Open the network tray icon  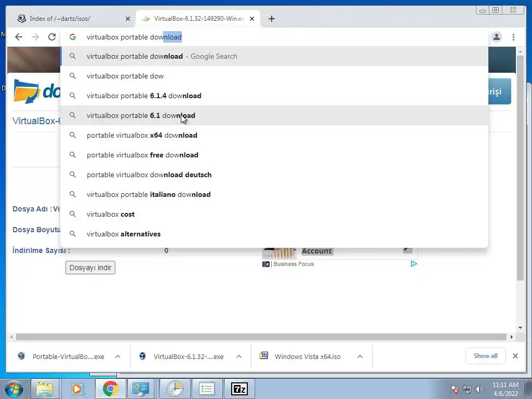[x=467, y=389]
